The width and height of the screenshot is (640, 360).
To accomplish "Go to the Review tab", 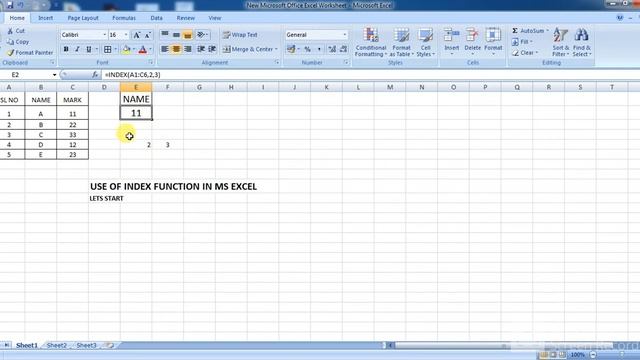I will (x=186, y=18).
